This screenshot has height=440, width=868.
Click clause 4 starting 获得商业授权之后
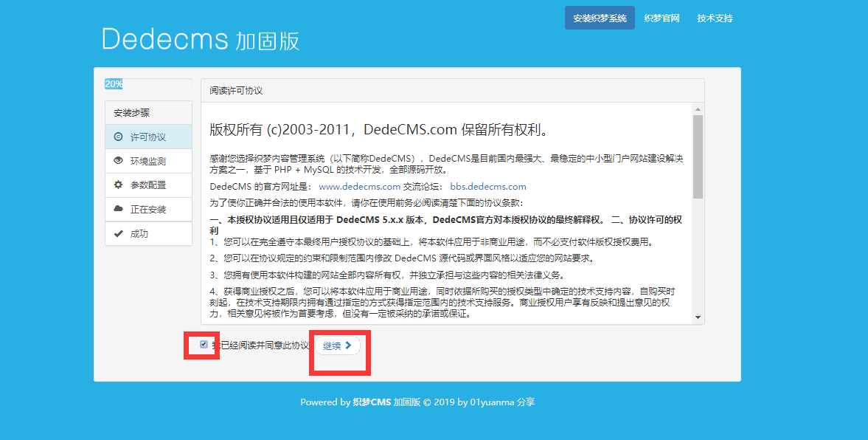(442, 303)
